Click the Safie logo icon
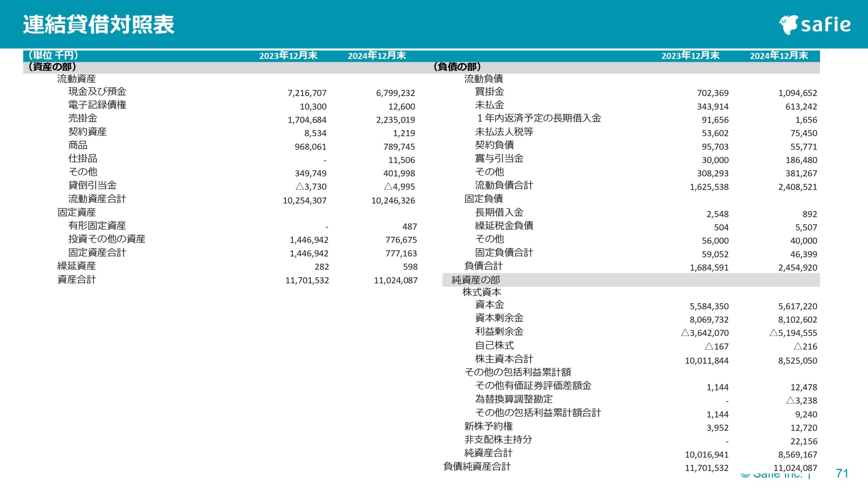 tap(789, 25)
